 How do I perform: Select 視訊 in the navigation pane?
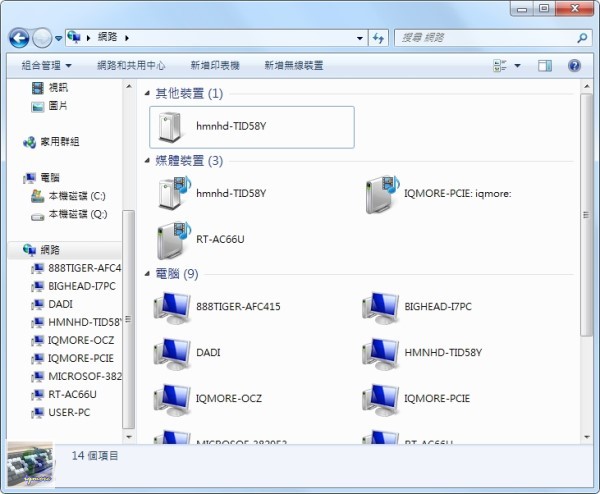[x=50, y=88]
